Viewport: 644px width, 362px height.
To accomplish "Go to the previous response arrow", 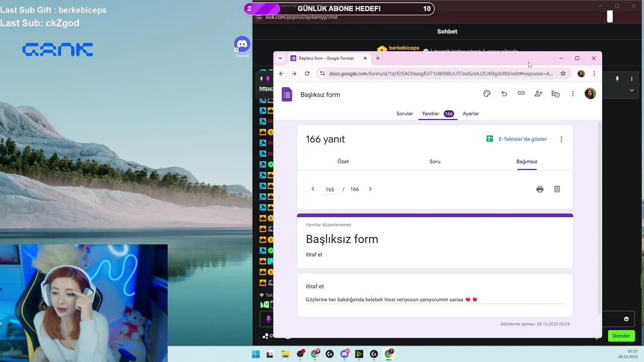I will point(313,189).
